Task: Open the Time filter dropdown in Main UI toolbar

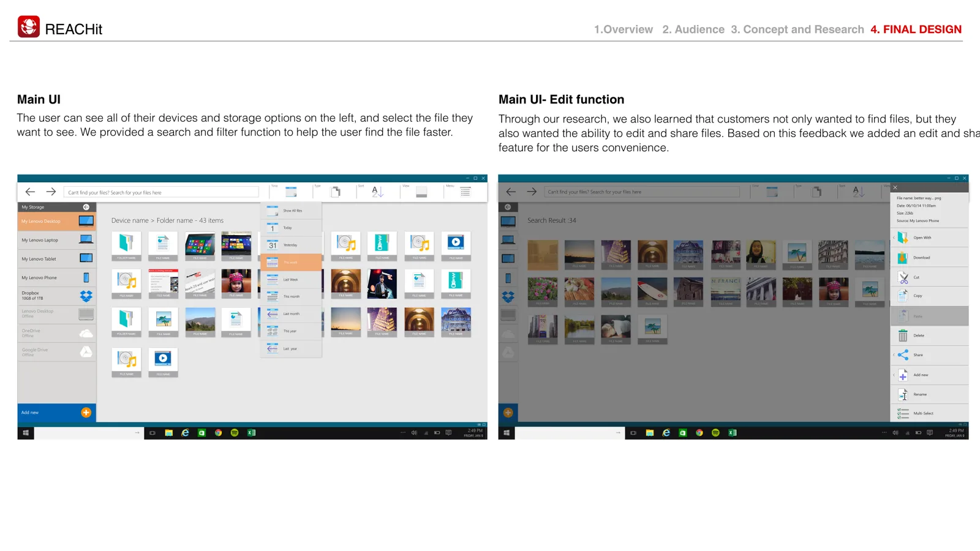Action: [291, 192]
